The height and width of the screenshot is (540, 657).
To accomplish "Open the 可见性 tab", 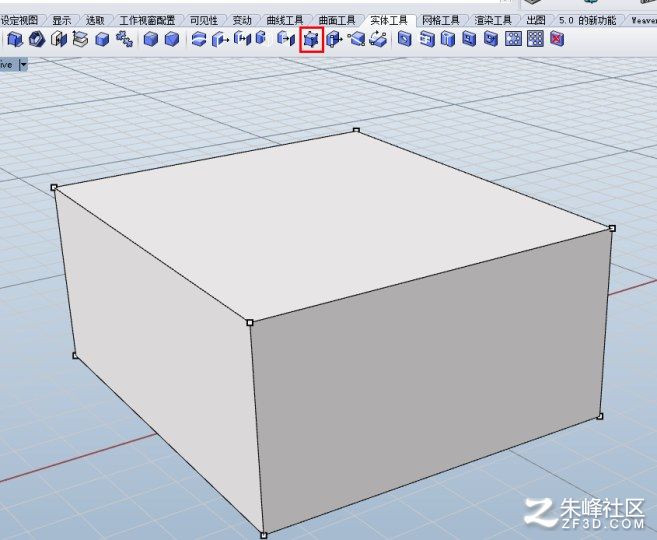I will pos(204,20).
